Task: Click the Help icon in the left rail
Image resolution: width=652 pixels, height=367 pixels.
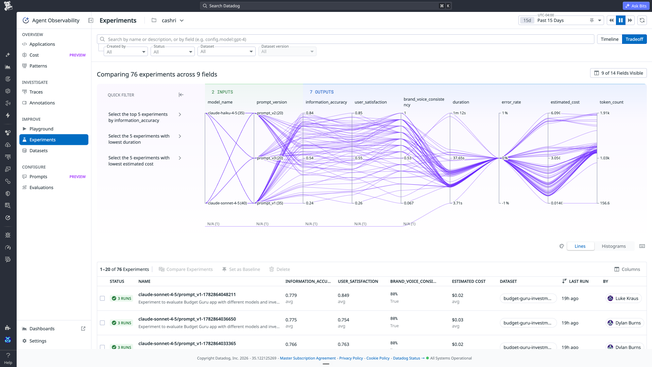Action: pyautogui.click(x=8, y=358)
